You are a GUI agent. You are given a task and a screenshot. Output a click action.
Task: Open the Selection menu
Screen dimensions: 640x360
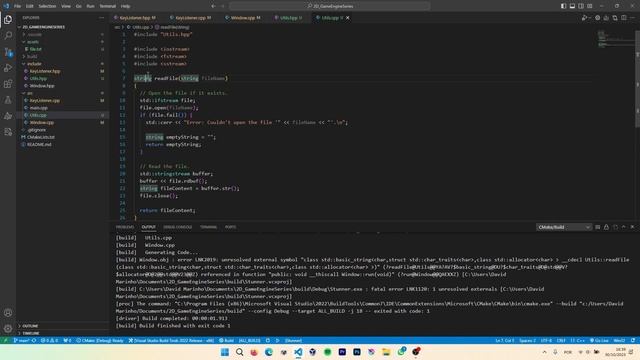(x=47, y=6)
